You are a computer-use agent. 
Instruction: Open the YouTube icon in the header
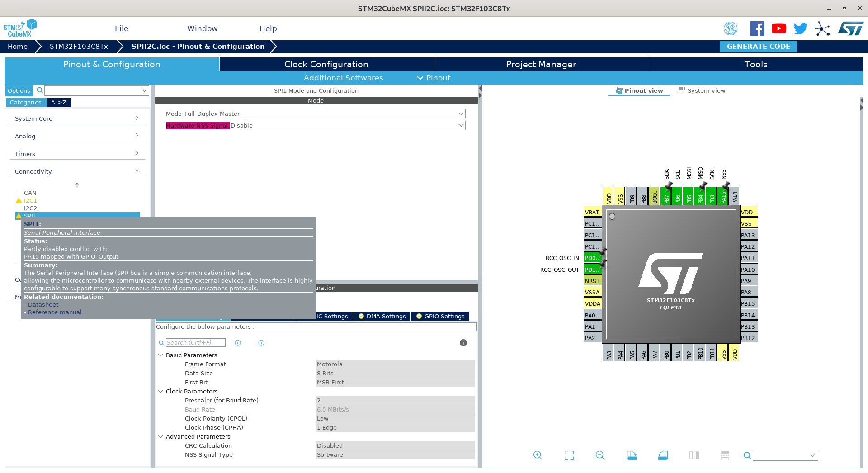[778, 28]
